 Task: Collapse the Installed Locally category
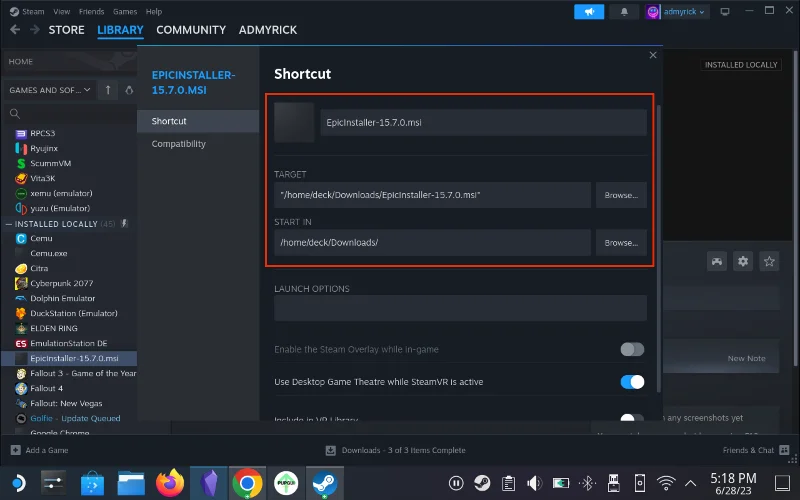(9, 224)
